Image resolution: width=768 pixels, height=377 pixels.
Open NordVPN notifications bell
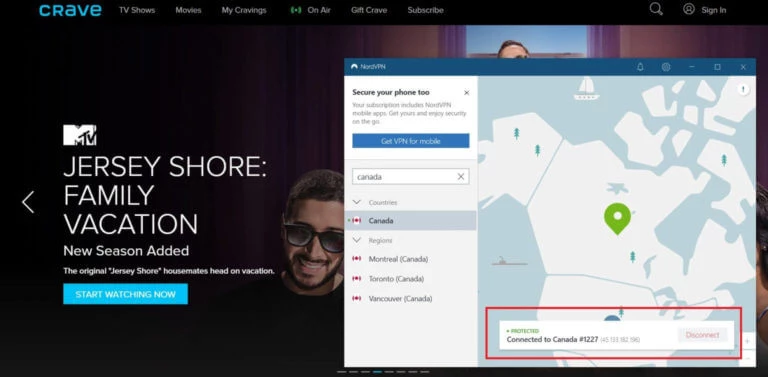pyautogui.click(x=640, y=67)
